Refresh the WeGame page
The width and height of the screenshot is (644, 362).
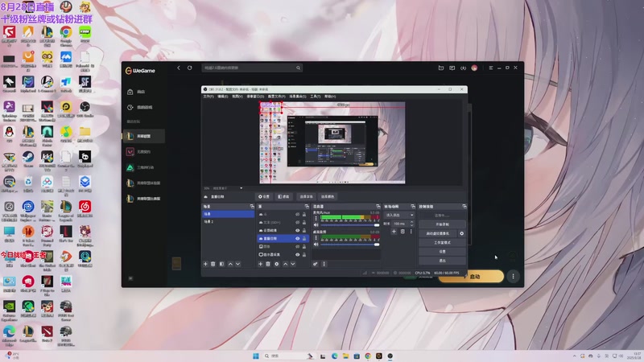[190, 68]
